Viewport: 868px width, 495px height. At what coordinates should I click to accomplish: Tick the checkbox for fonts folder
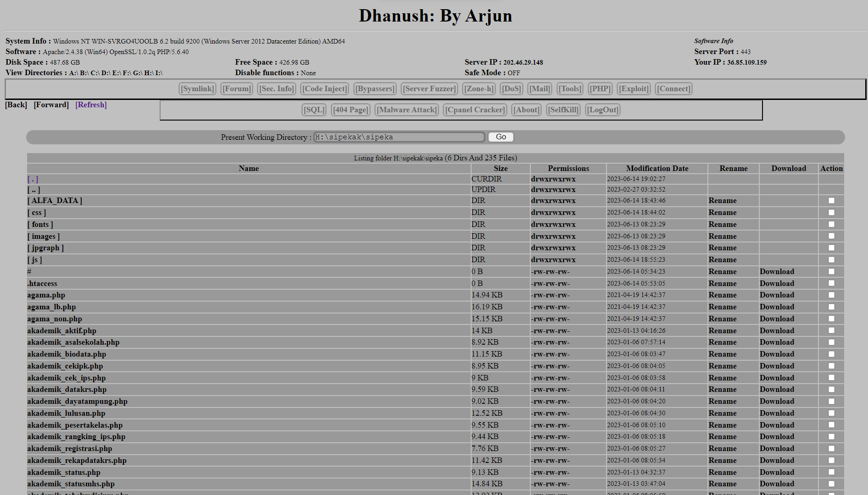tap(831, 225)
